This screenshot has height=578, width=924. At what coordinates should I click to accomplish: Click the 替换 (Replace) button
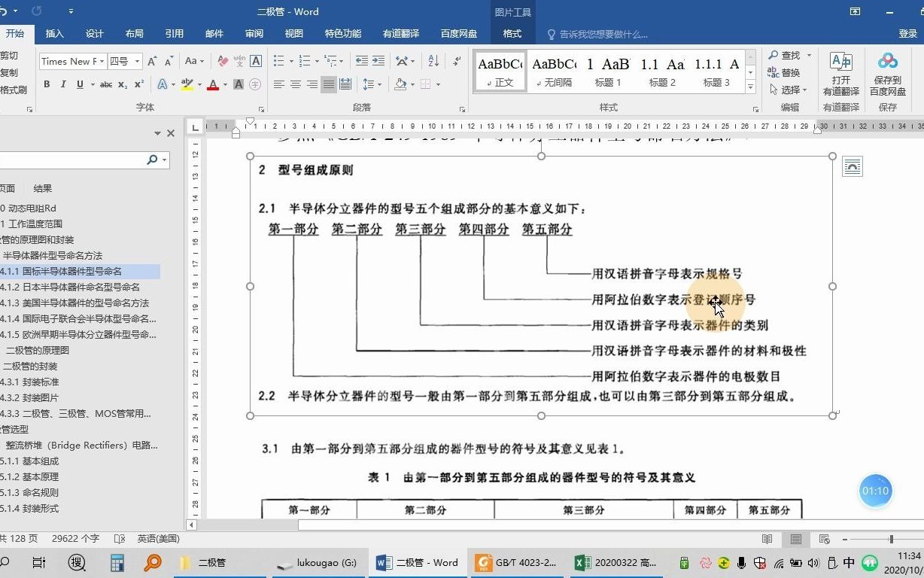[791, 71]
